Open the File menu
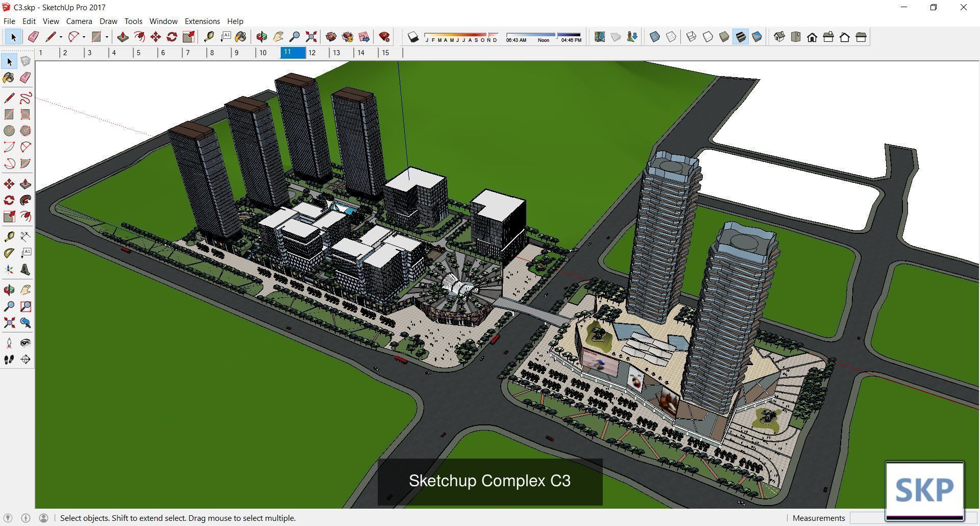Screen dimensions: 980x526 click(x=9, y=21)
